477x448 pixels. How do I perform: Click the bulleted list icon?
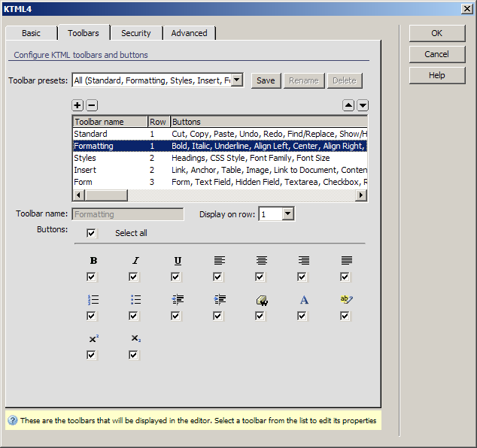click(x=135, y=300)
